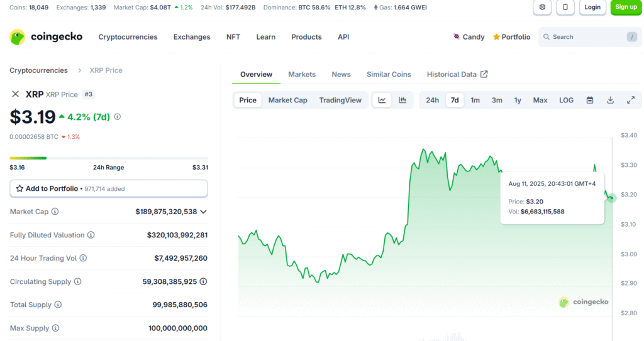Click the green Sign up button

(626, 7)
